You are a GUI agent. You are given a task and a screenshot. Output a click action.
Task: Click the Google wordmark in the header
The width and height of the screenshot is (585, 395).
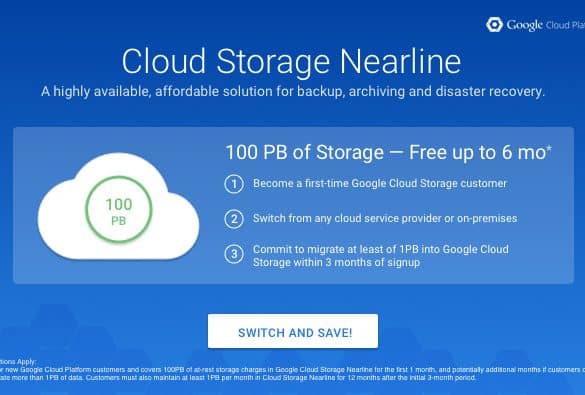(524, 25)
